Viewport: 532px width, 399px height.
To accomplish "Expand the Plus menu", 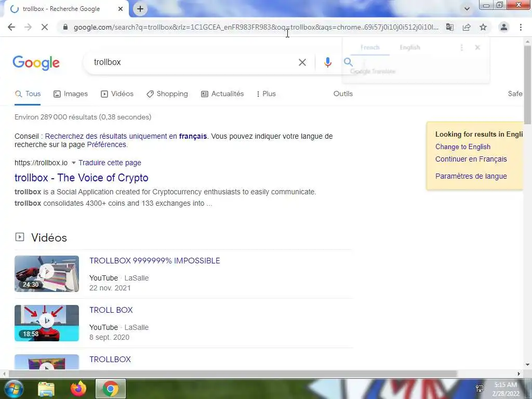I will pos(266,94).
